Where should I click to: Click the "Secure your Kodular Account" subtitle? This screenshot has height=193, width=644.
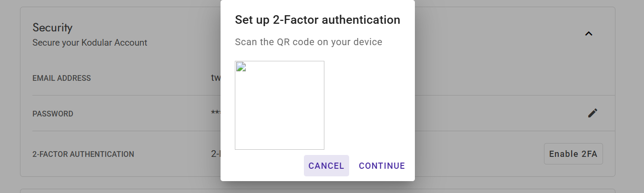point(90,43)
